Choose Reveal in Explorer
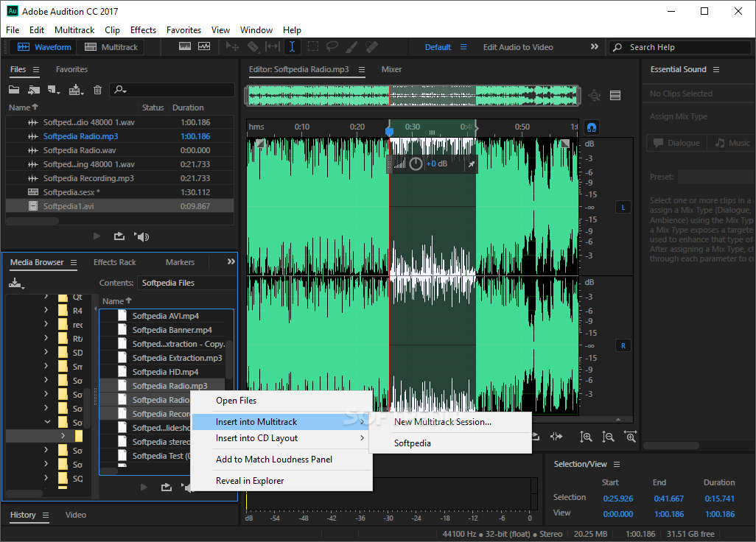The width and height of the screenshot is (756, 542). click(282, 481)
